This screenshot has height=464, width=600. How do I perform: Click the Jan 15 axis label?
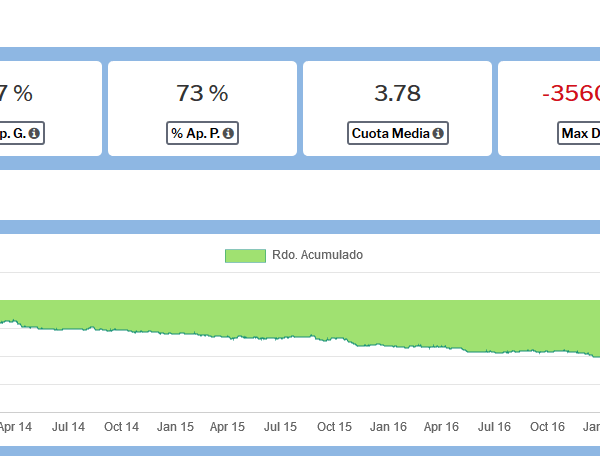pos(175,427)
